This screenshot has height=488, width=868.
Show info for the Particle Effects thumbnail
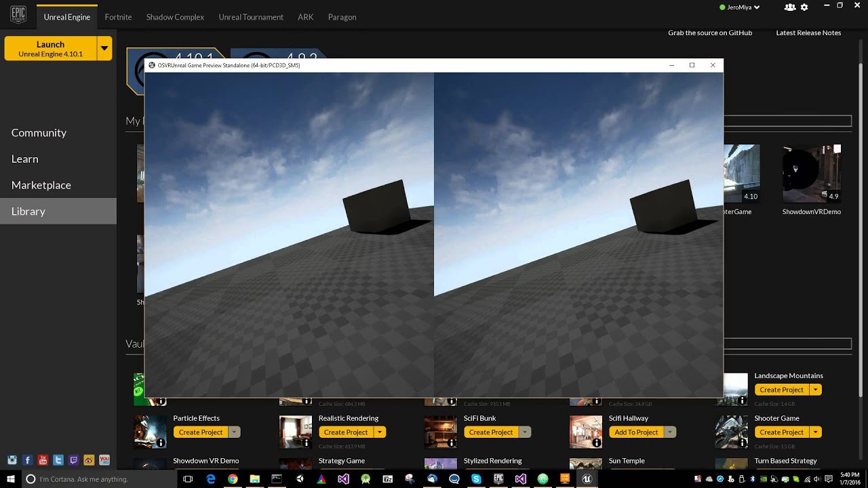pyautogui.click(x=161, y=443)
